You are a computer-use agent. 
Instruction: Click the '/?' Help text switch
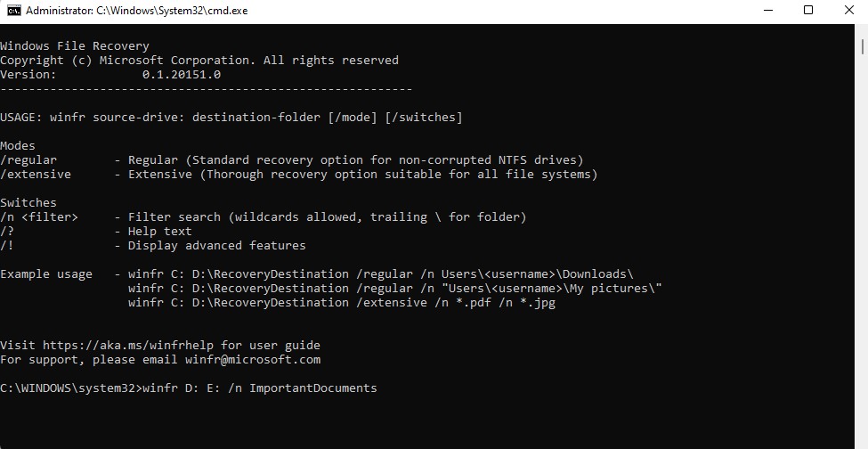[x=7, y=232]
